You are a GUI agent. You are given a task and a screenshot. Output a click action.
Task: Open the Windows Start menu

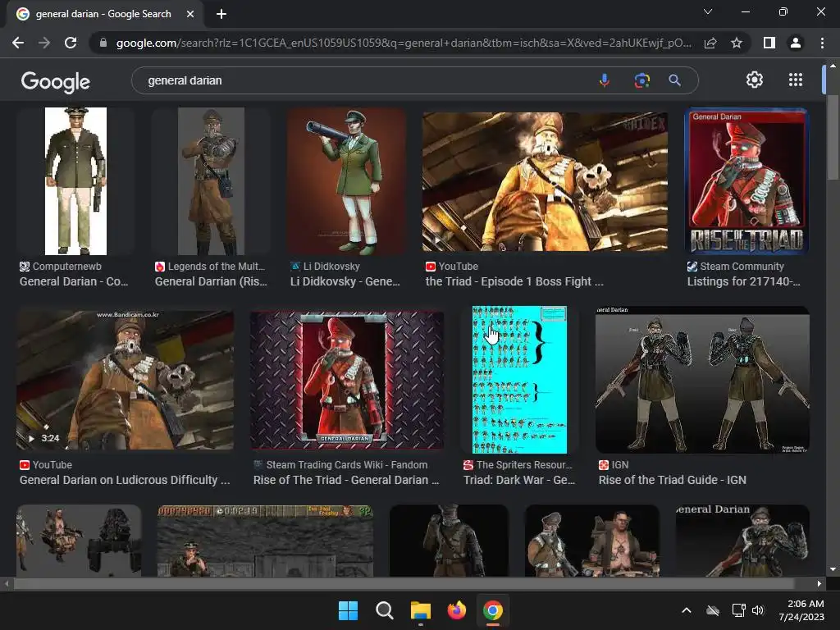pyautogui.click(x=348, y=610)
